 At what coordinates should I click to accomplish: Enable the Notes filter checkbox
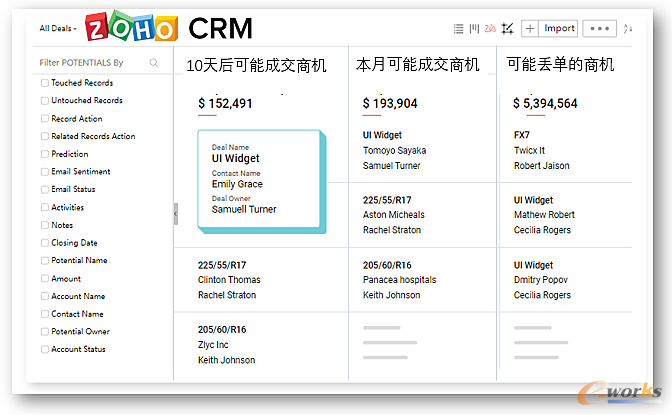pos(45,225)
